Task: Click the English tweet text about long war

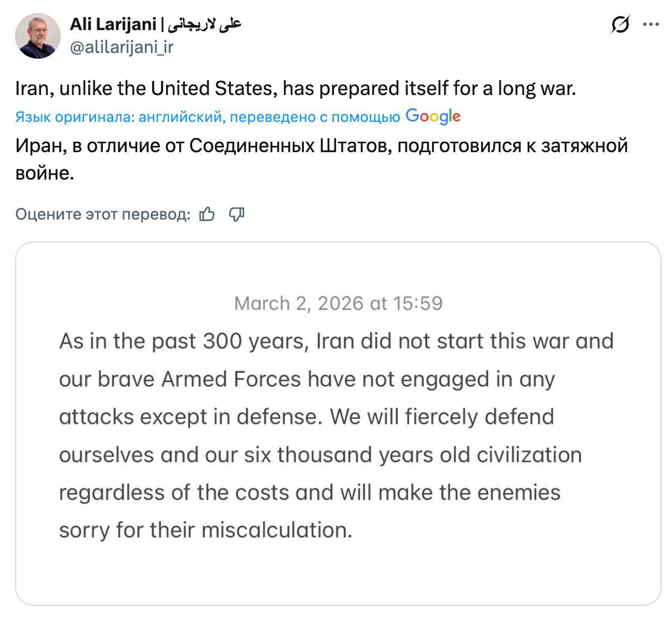Action: click(296, 88)
